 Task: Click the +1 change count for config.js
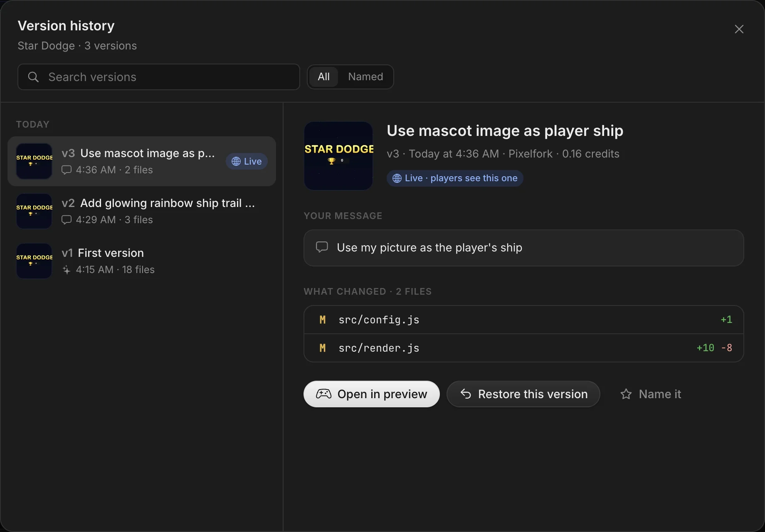(x=726, y=320)
